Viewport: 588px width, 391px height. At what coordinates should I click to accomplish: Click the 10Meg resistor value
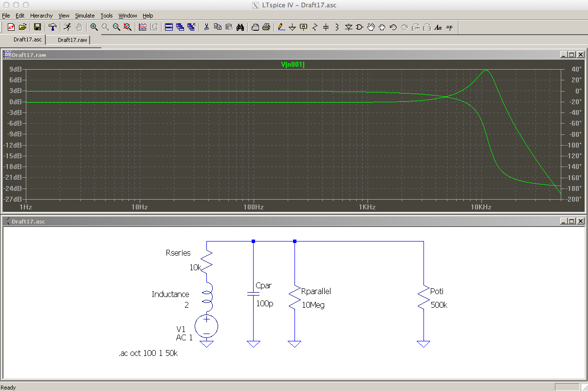313,305
